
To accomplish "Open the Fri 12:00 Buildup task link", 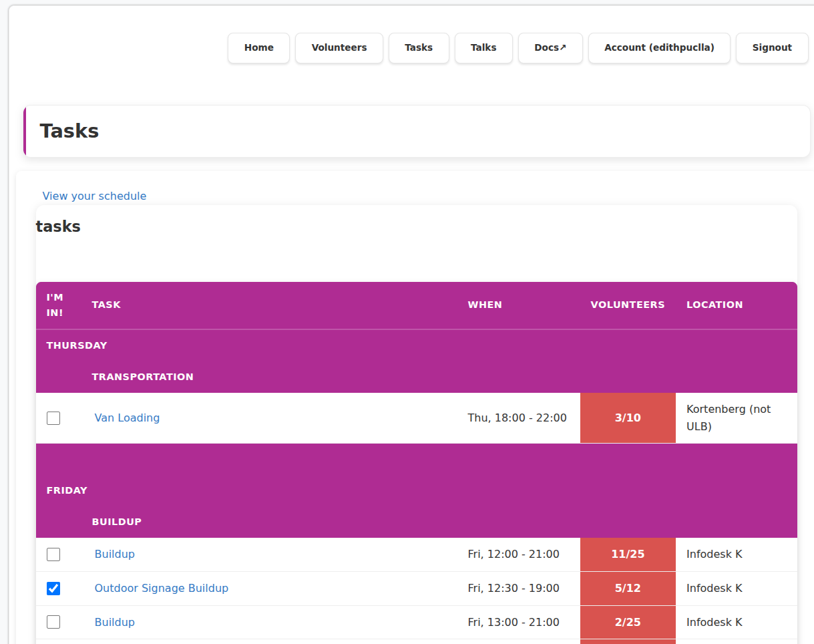I will [x=115, y=554].
